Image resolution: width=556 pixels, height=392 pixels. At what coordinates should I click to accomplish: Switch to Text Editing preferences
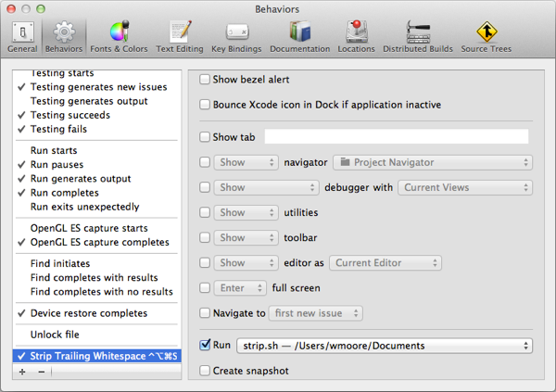(x=179, y=36)
